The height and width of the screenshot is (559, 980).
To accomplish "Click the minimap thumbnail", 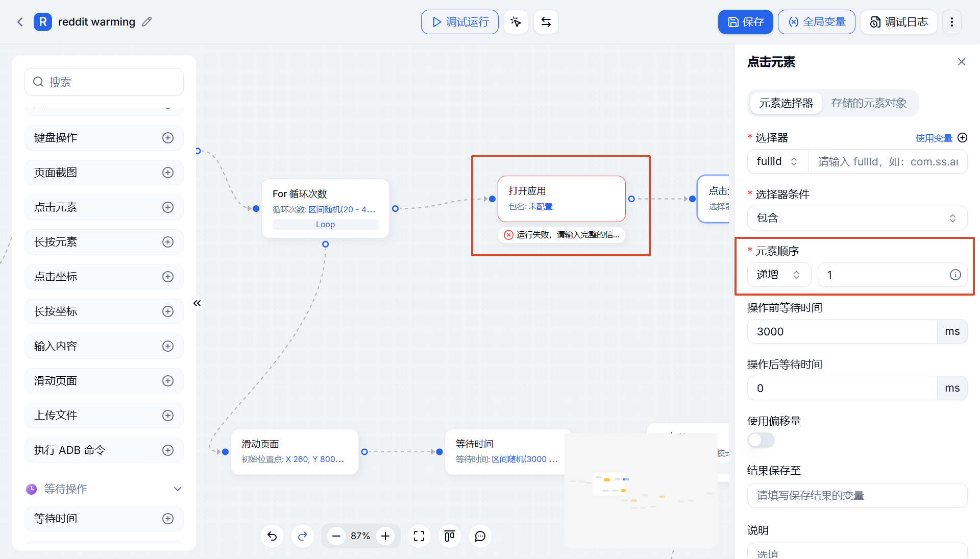I will click(x=641, y=491).
